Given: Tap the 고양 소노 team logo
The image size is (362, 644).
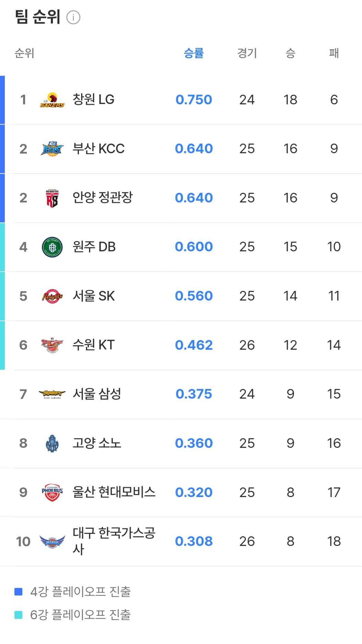Looking at the screenshot, I should [x=52, y=443].
